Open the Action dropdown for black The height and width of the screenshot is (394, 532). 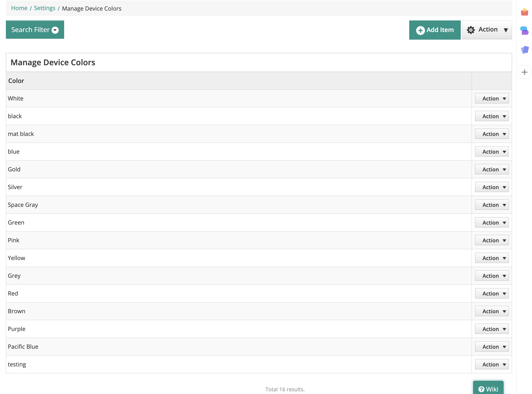492,116
